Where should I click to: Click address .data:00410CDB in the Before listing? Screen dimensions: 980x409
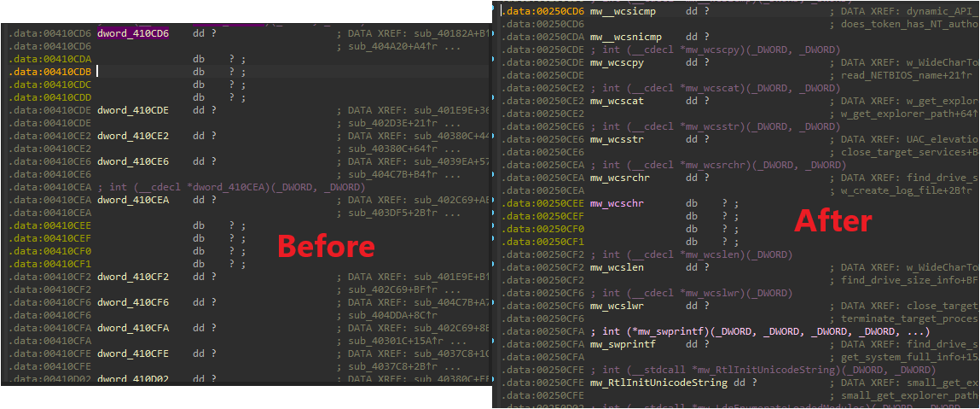click(x=50, y=72)
